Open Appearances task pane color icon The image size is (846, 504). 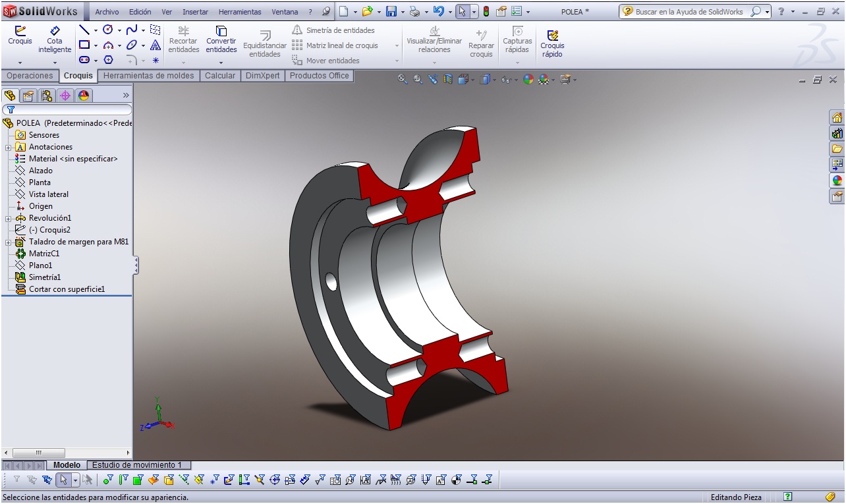click(837, 181)
